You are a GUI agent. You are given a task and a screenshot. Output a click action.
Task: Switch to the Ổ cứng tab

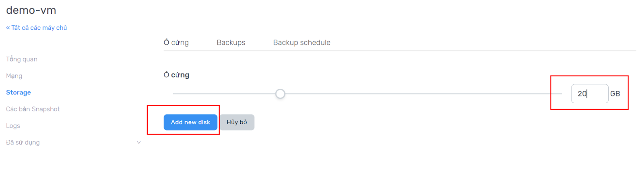point(176,43)
